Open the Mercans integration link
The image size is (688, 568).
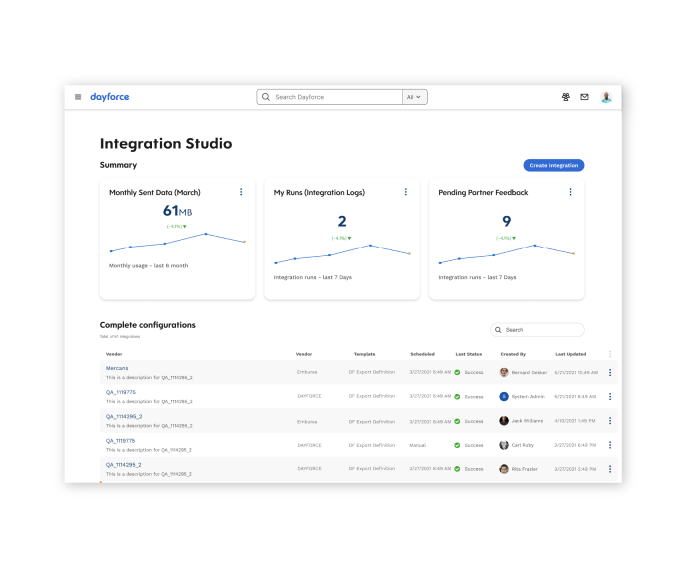(x=117, y=368)
